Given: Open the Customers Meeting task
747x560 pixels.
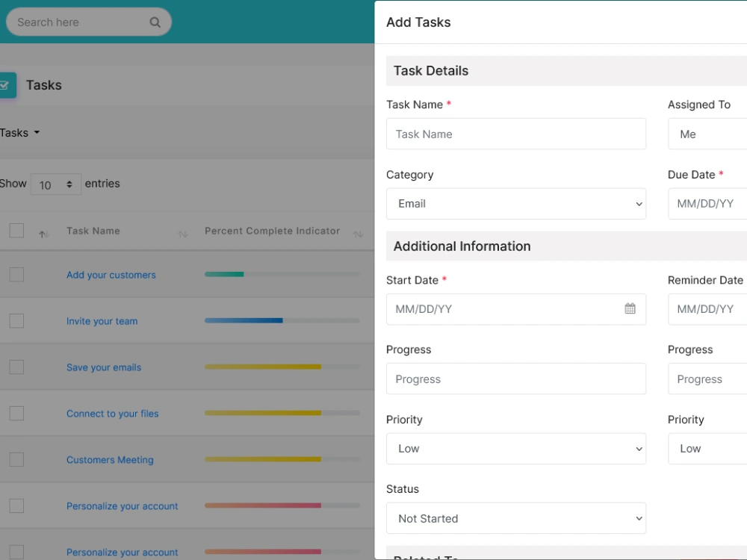Looking at the screenshot, I should (110, 459).
